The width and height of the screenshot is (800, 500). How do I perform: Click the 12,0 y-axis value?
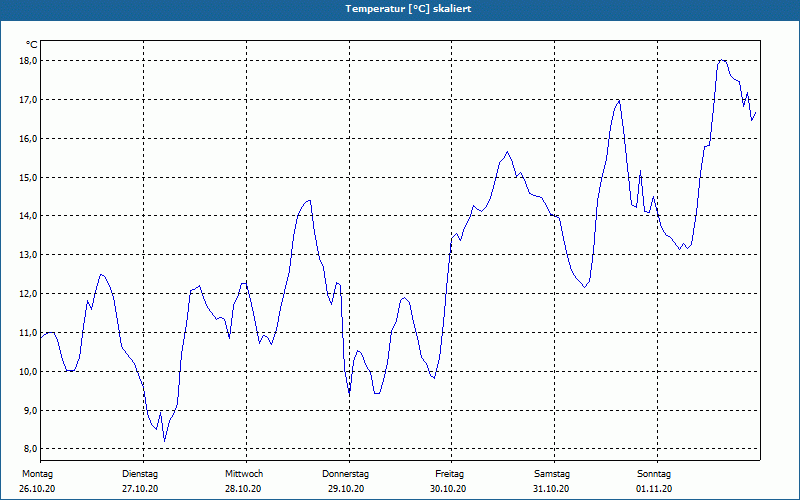[29, 294]
